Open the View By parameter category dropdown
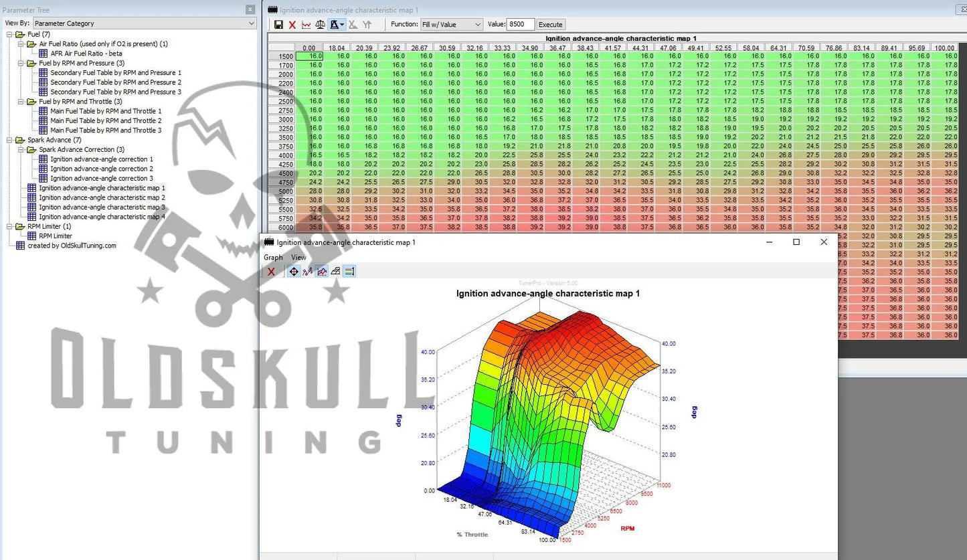Image resolution: width=967 pixels, height=560 pixels. point(145,23)
